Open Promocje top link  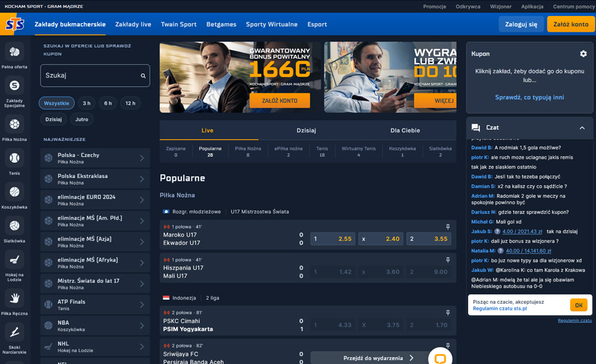434,7
